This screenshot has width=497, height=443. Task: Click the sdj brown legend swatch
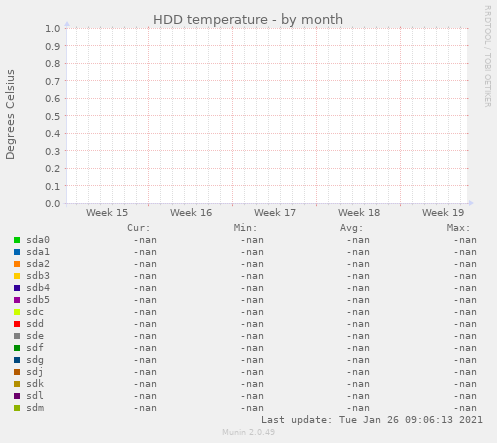(x=17, y=372)
